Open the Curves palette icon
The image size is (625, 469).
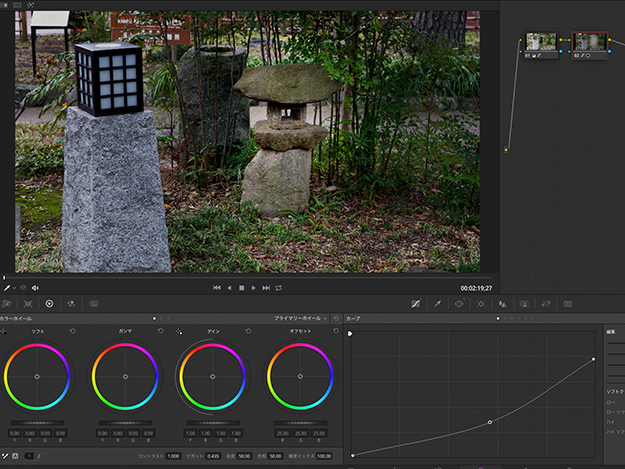click(x=416, y=303)
